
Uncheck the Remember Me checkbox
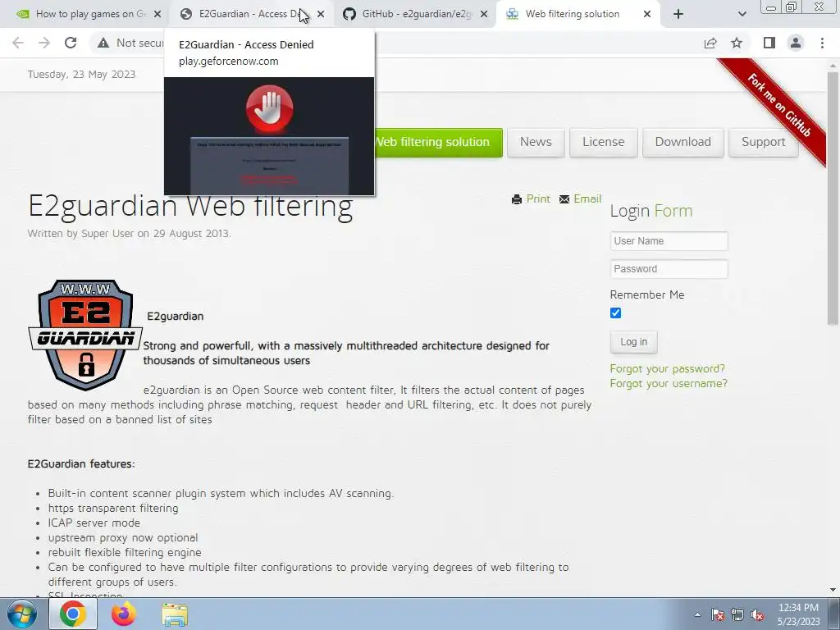(x=615, y=313)
